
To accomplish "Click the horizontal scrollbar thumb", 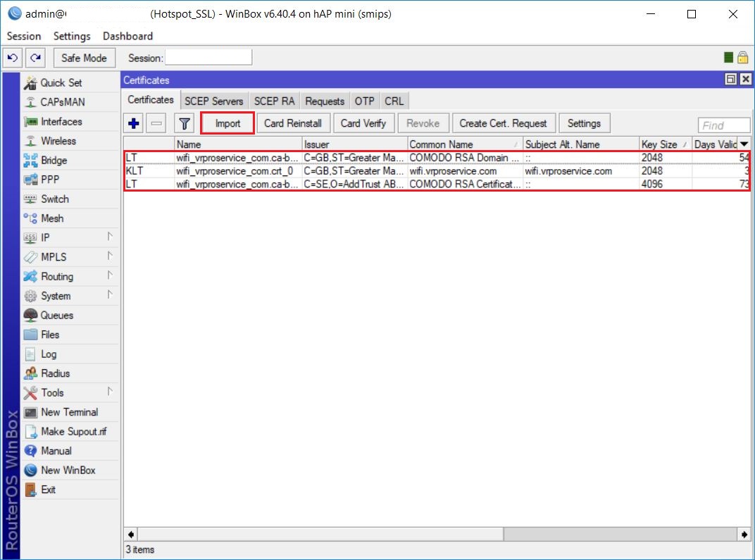I will pyautogui.click(x=321, y=534).
